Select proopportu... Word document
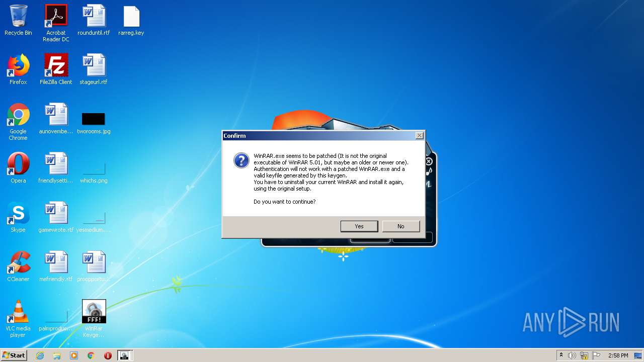Viewport: 644px width, 362px height. coord(94,267)
